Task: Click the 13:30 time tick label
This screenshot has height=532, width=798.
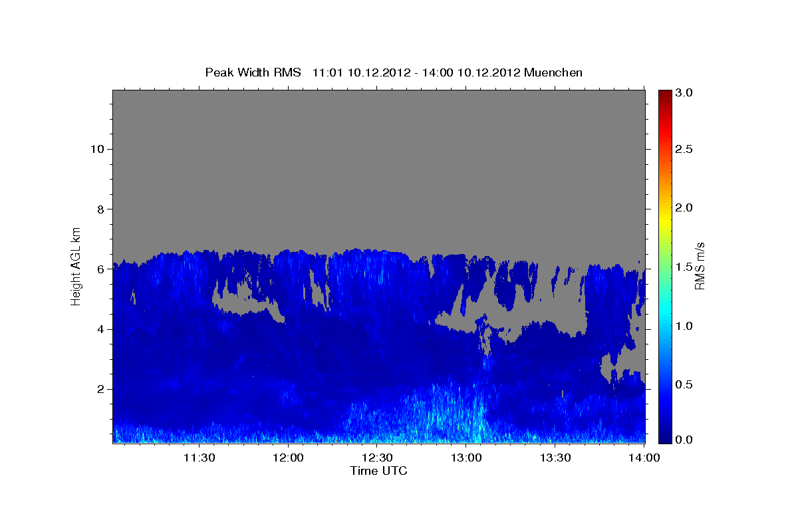Action: click(555, 458)
